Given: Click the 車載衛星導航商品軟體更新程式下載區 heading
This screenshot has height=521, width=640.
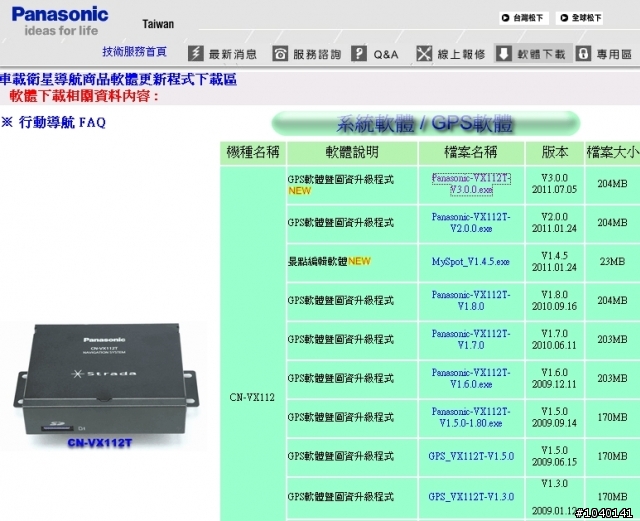Looking at the screenshot, I should coord(118,80).
